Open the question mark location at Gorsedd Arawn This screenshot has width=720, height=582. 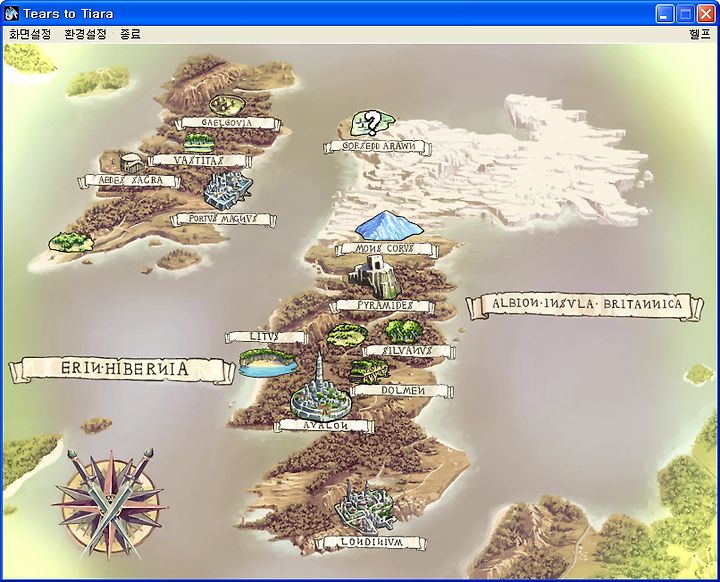[373, 124]
